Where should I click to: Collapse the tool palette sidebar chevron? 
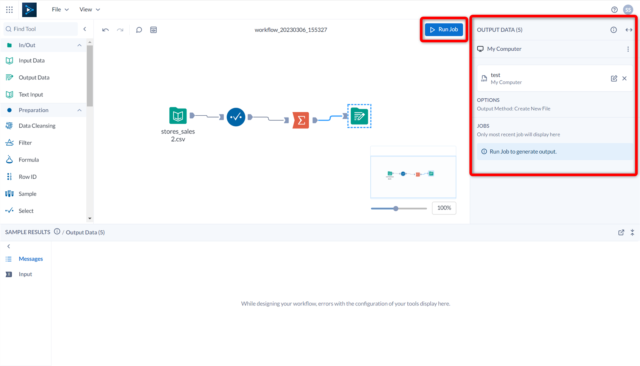tap(85, 29)
